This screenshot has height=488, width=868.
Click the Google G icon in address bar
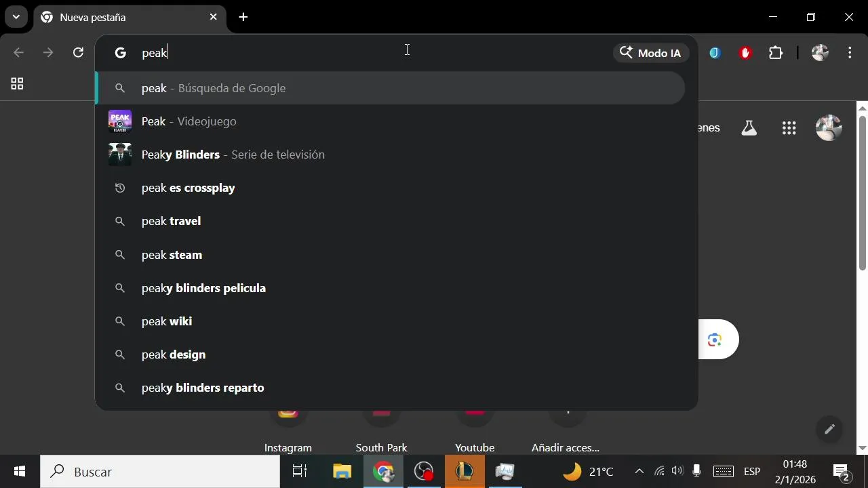click(121, 53)
